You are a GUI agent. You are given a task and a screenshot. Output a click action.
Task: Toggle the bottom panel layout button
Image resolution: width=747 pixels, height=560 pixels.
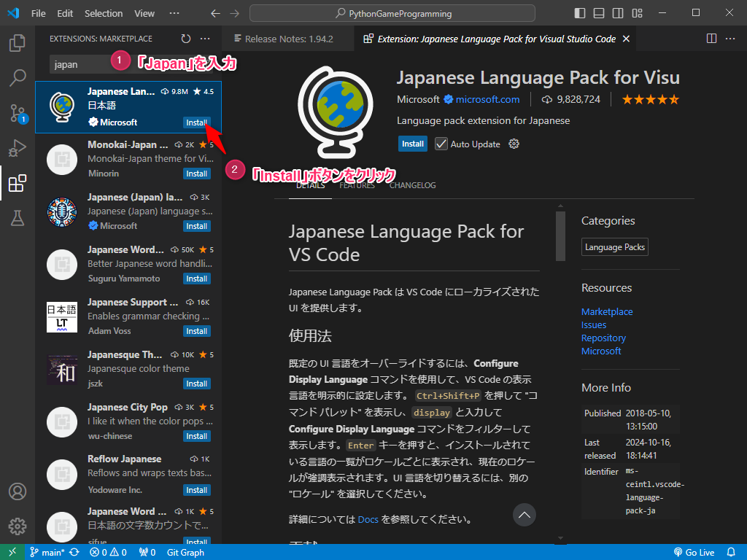pyautogui.click(x=599, y=13)
